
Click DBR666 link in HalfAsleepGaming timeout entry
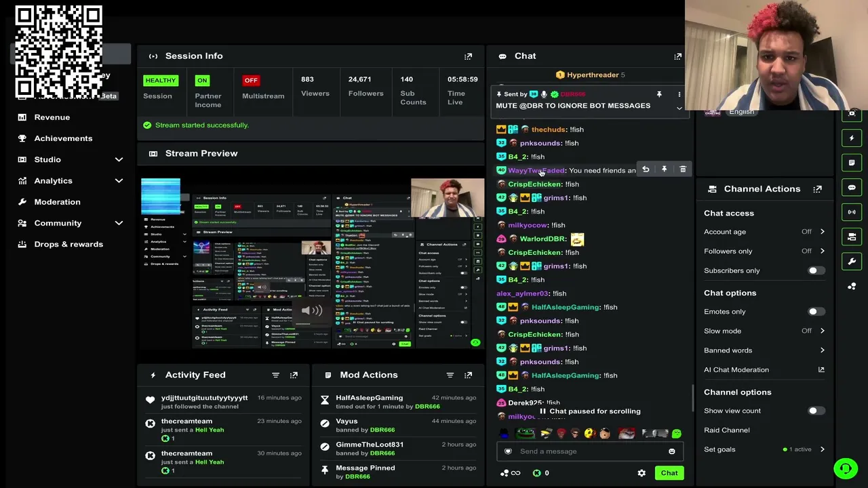tap(427, 407)
